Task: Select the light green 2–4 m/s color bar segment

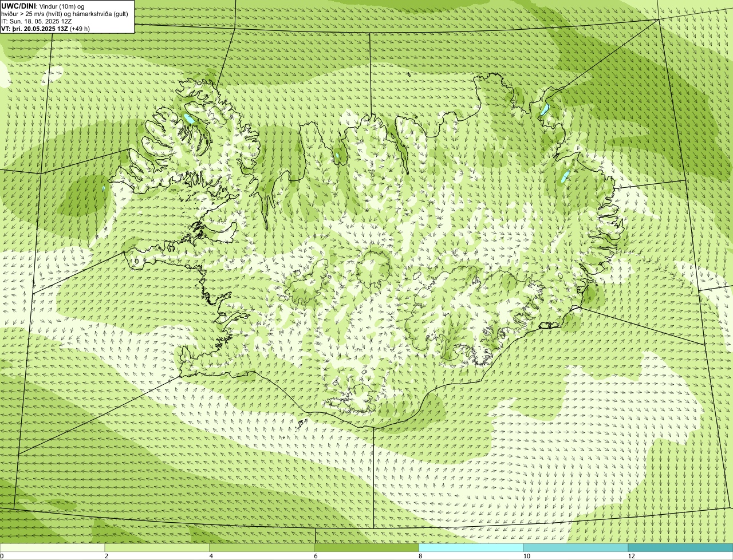Action: click(x=157, y=547)
